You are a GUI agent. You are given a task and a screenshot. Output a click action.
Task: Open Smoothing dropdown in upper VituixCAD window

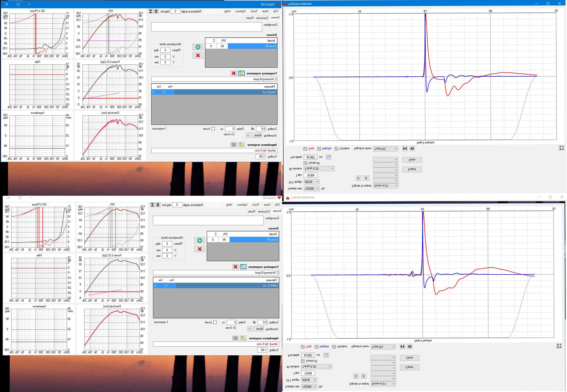click(x=254, y=135)
